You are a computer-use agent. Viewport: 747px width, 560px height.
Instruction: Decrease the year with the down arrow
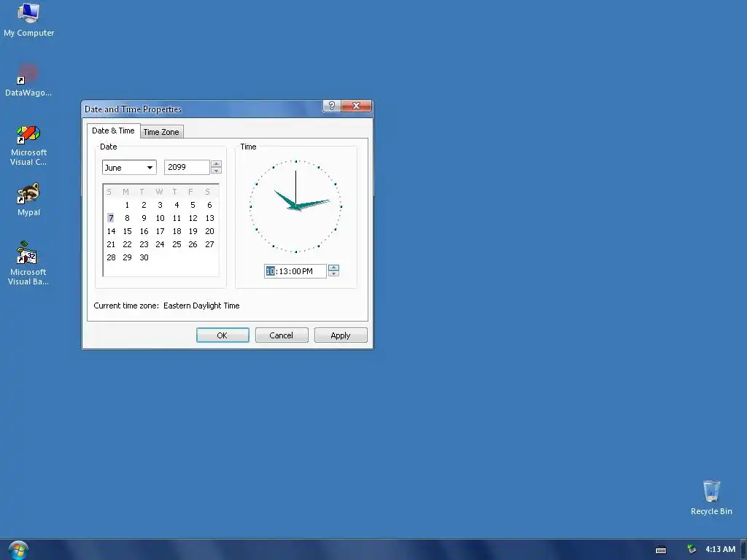[x=216, y=171]
